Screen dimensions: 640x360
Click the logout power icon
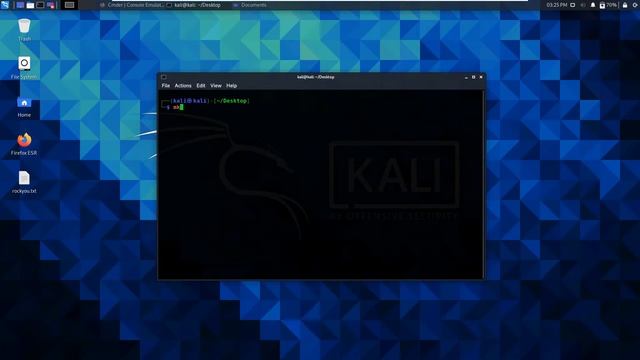[x=636, y=5]
